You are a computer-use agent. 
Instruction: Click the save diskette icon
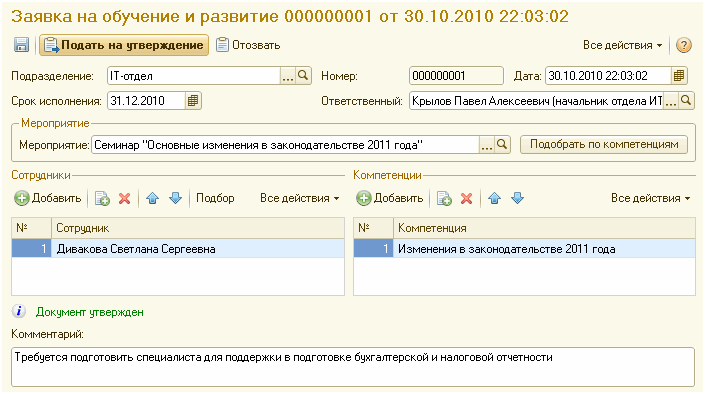click(21, 45)
